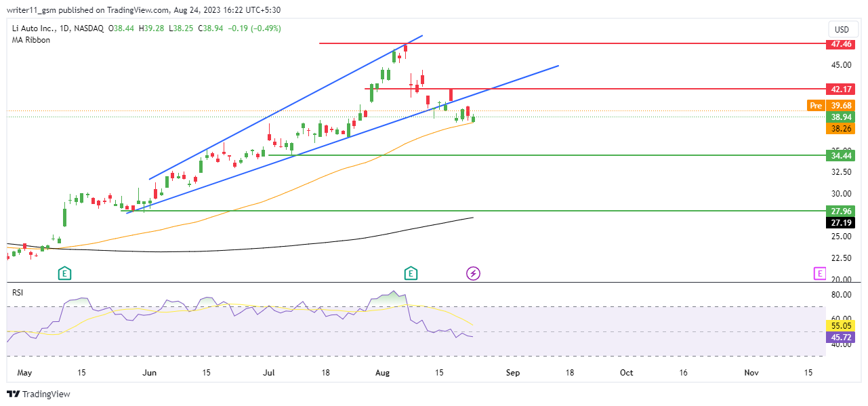This screenshot has height=406, width=868.
Task: Click the RSI indicator label
Action: (x=18, y=292)
